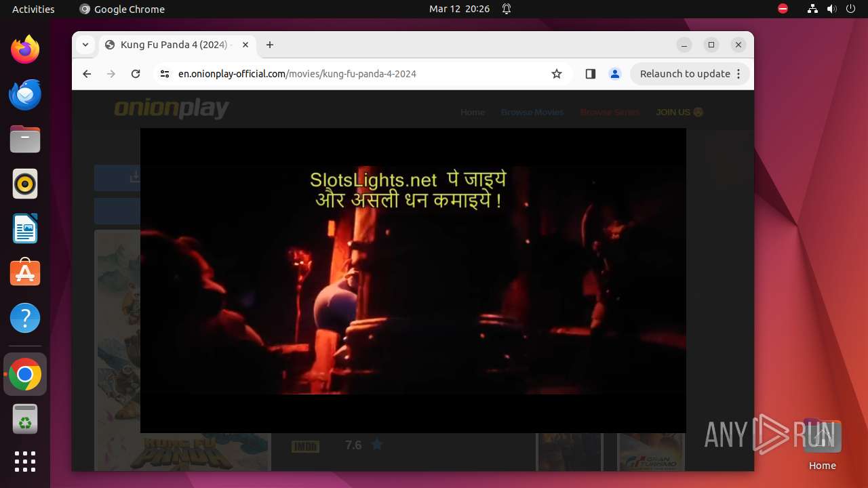Screen dimensions: 868x488
Task: Open Chrome side panel
Action: (x=590, y=74)
